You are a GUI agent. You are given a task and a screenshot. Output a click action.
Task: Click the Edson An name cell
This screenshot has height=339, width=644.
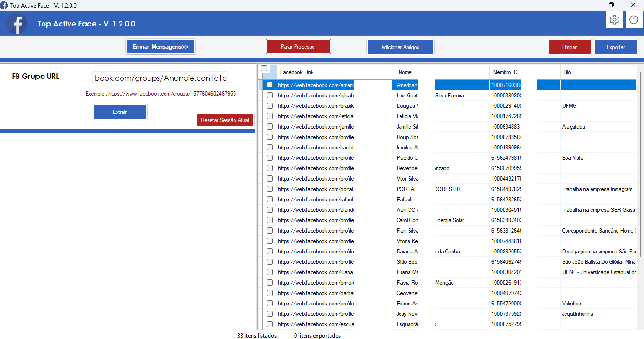[442, 304]
